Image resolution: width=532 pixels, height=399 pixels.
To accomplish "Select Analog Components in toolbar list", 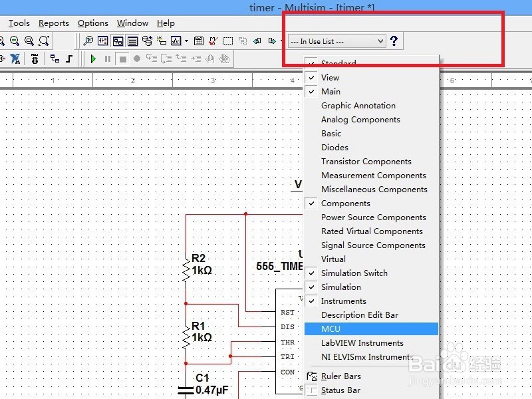I will tap(371, 120).
